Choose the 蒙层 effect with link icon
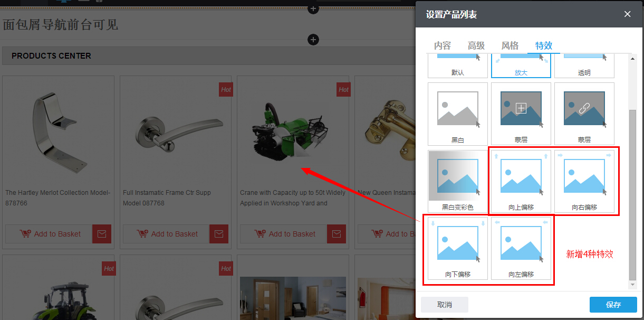The width and height of the screenshot is (644, 320). coord(584,114)
